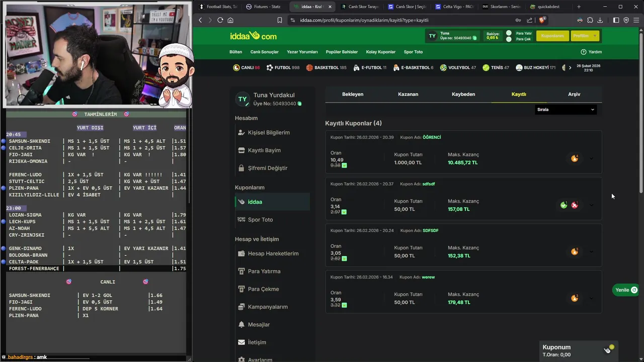Show more sports with right arrow
The width and height of the screenshot is (644, 362).
[x=570, y=67]
